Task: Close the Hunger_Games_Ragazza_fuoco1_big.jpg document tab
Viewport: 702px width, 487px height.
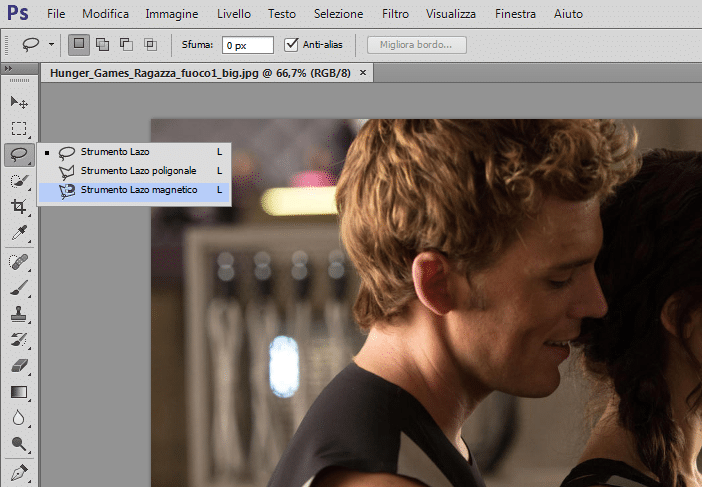Action: point(363,73)
